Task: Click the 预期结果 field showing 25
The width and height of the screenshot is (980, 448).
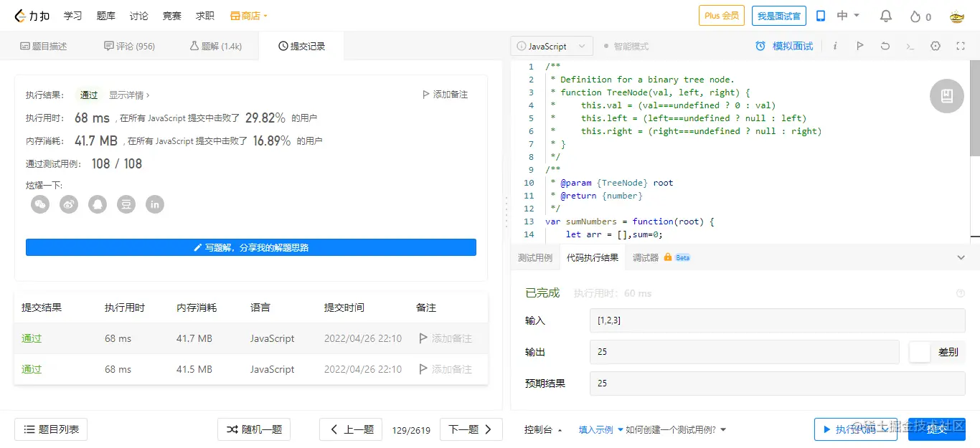Action: point(777,383)
